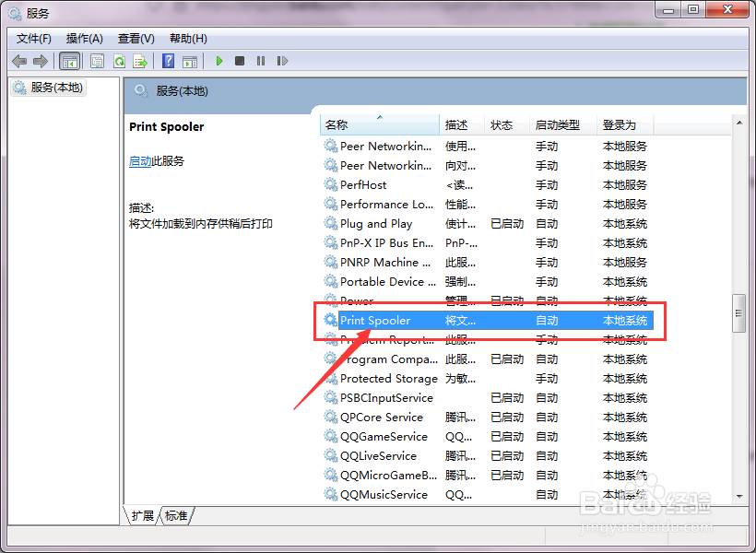756x553 pixels.
Task: Start the service using the green play icon
Action: [x=219, y=61]
